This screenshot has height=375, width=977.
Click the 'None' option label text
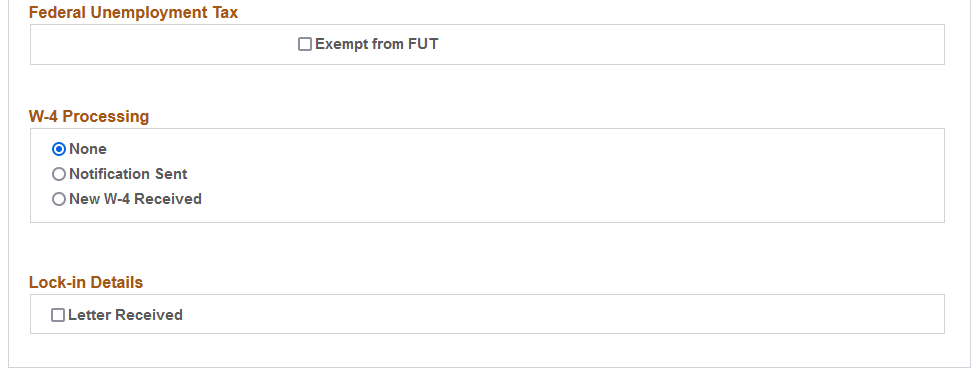[88, 149]
